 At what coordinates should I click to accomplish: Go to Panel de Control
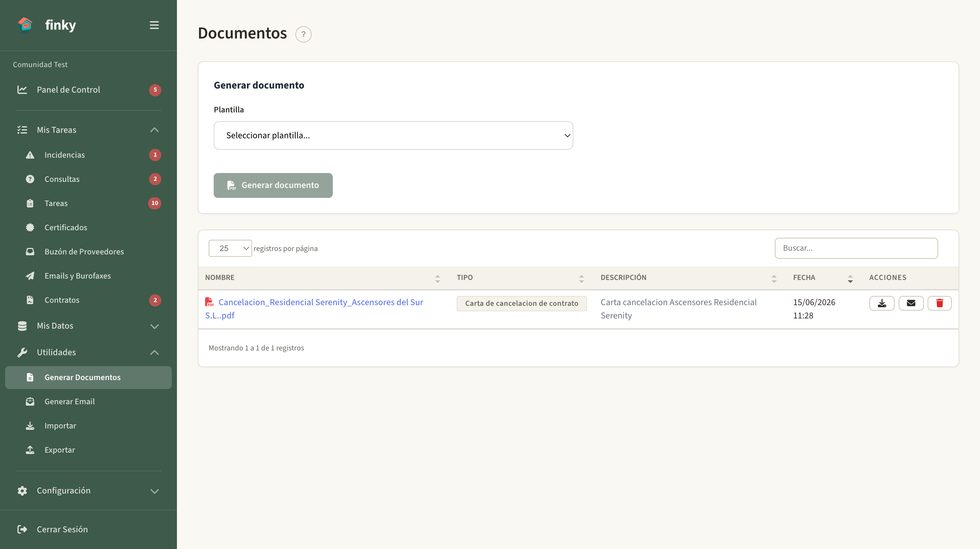88,90
